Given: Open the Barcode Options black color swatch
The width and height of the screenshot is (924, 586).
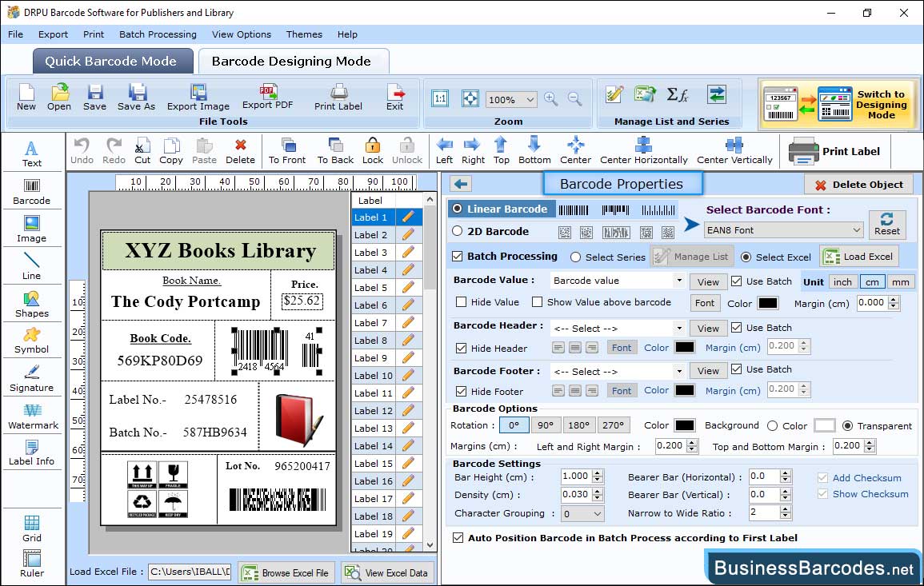Looking at the screenshot, I should point(684,425).
